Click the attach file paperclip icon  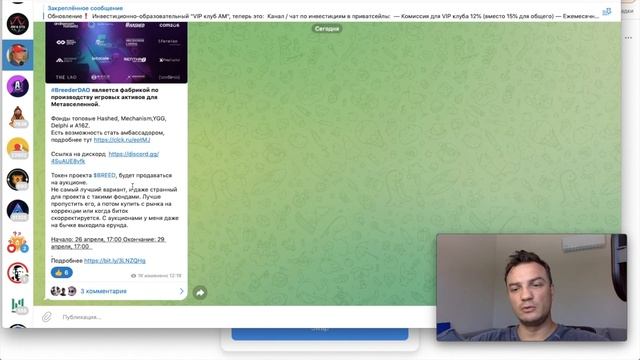(47, 317)
